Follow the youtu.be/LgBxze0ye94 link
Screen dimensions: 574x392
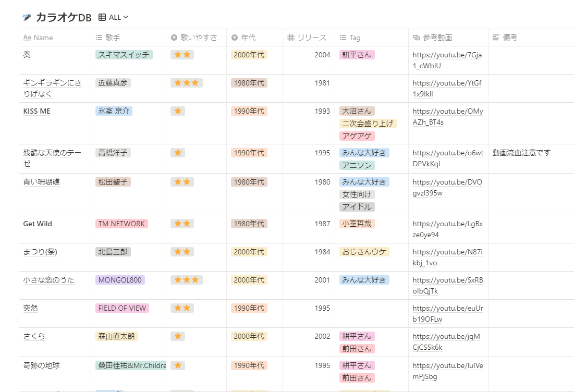[x=448, y=229]
